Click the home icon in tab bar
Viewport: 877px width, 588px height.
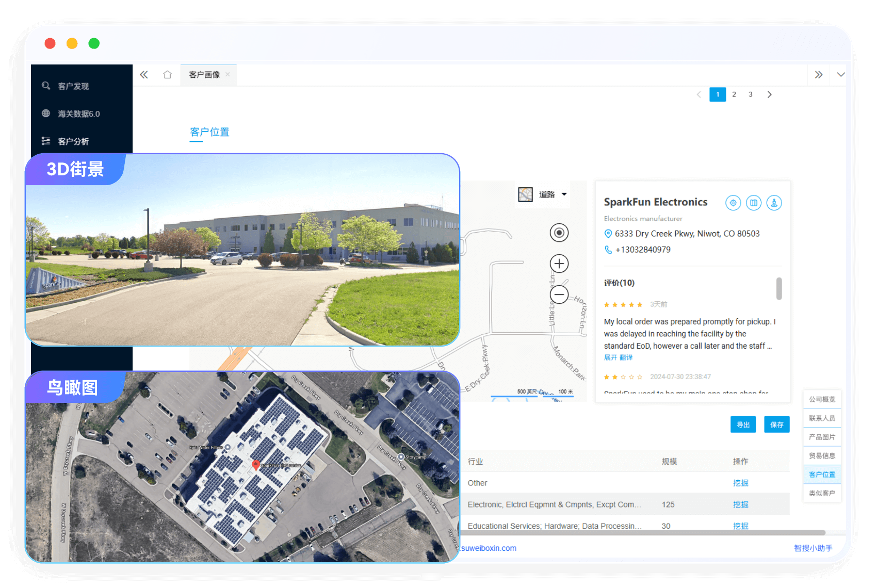coord(167,75)
